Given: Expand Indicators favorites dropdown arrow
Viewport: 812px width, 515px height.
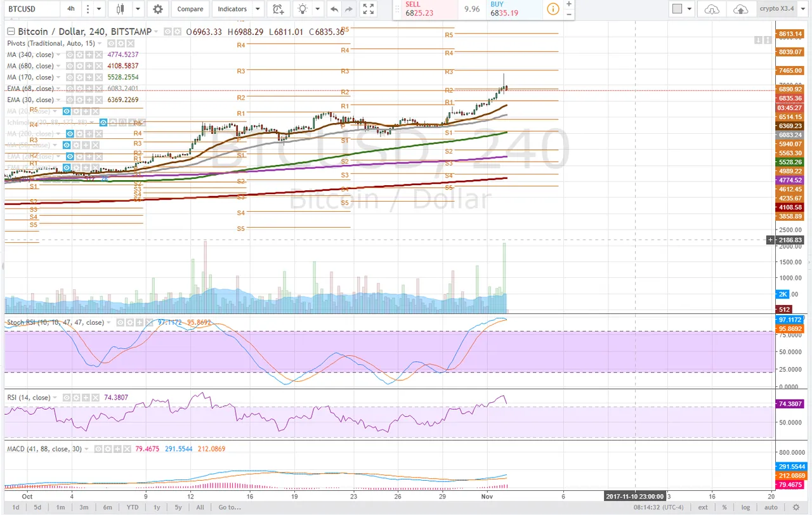Looking at the screenshot, I should (x=258, y=9).
